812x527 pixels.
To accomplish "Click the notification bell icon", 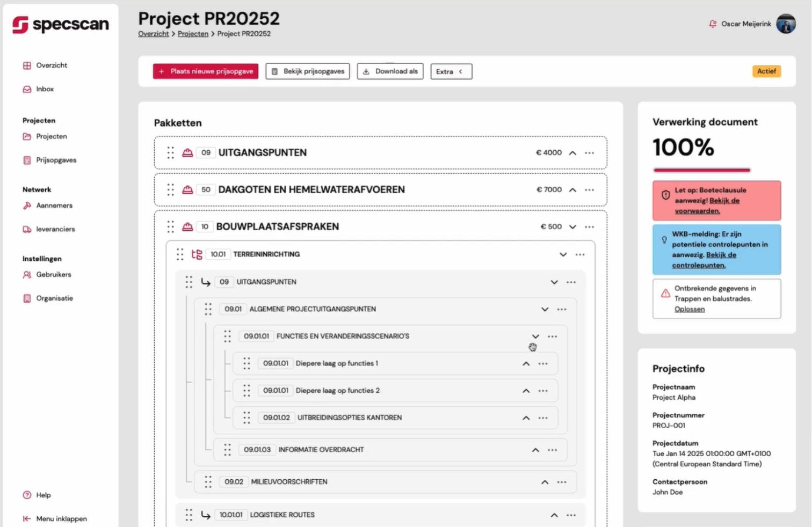I will pyautogui.click(x=713, y=24).
